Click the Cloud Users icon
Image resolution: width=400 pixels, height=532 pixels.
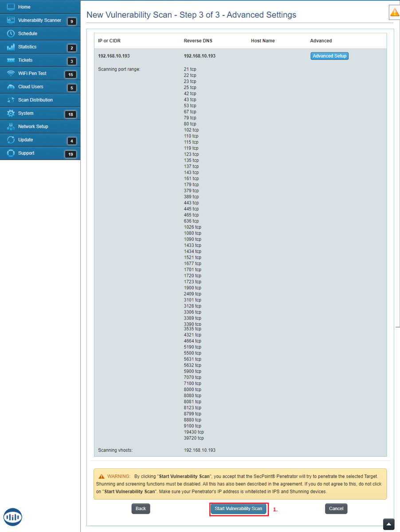[11, 87]
